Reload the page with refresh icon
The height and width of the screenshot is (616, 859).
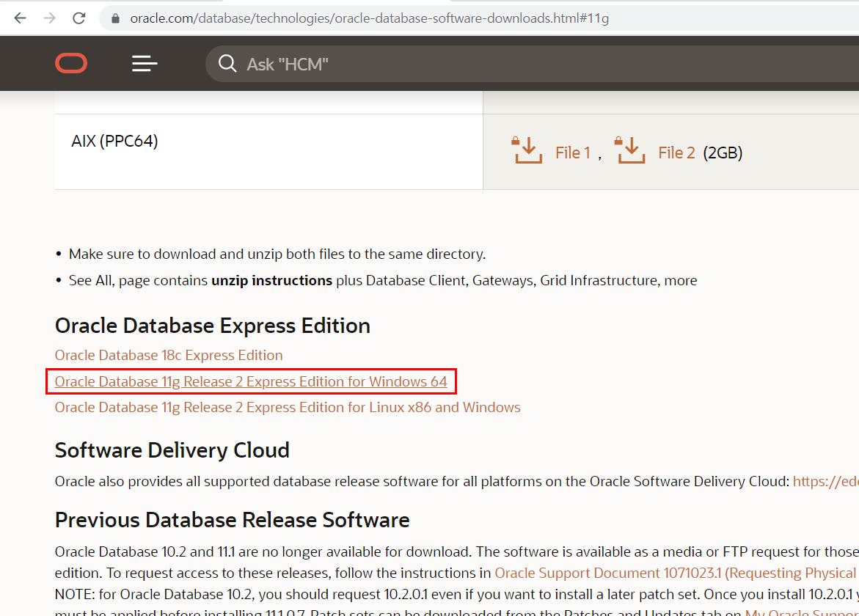[x=79, y=18]
